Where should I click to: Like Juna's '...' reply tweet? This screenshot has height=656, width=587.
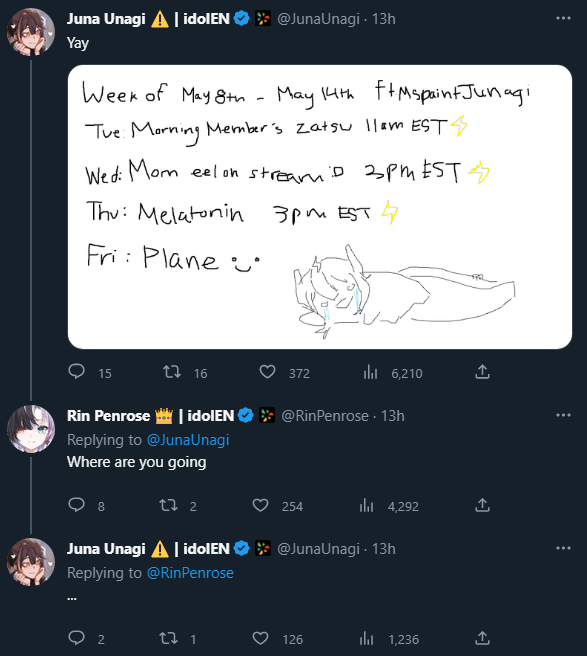(260, 638)
